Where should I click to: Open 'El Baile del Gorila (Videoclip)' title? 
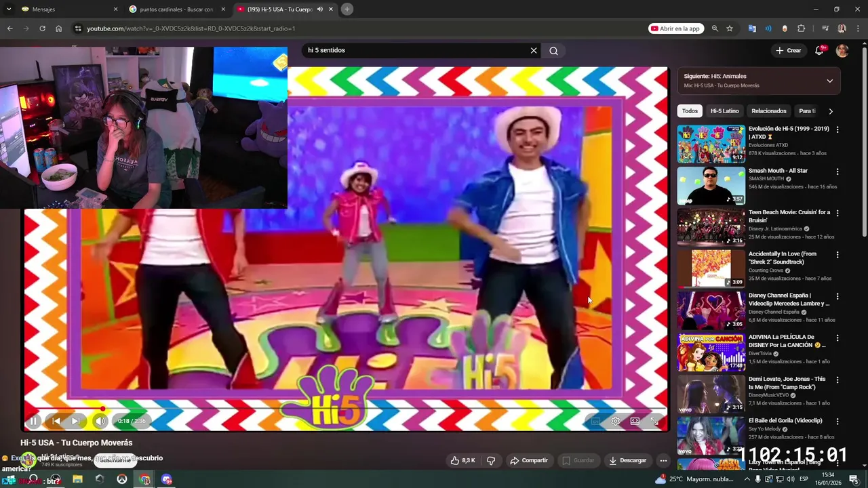point(785,420)
